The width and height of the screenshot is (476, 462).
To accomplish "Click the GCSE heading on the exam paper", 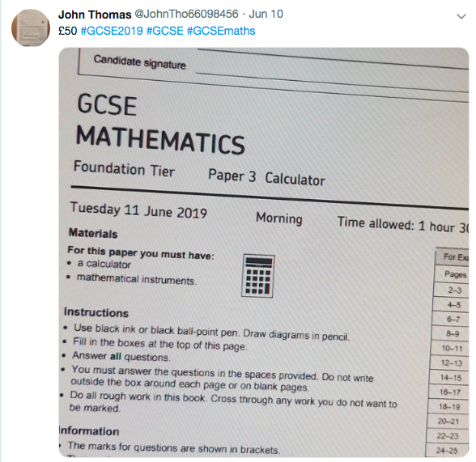I will [107, 105].
